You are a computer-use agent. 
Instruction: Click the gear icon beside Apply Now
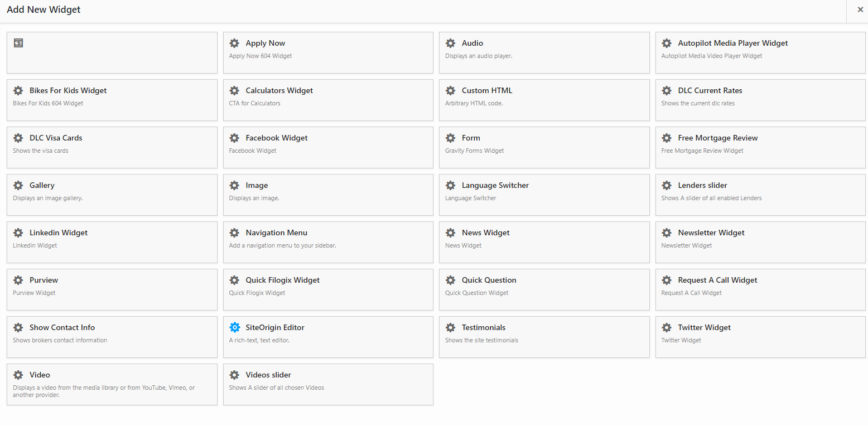click(x=234, y=43)
